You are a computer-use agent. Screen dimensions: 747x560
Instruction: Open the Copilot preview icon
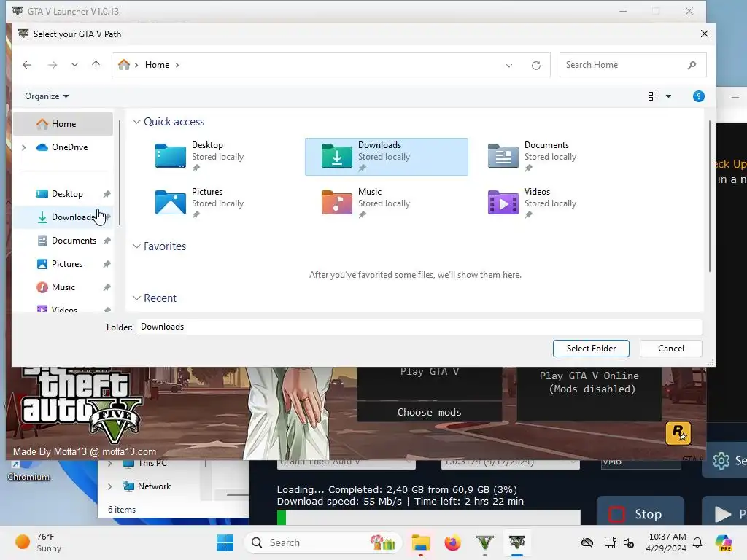pos(724,542)
